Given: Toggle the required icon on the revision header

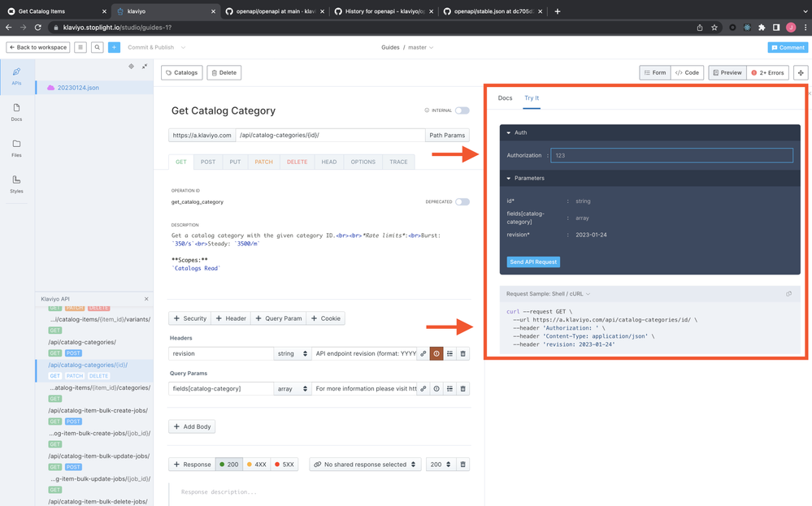Looking at the screenshot, I should click(436, 354).
